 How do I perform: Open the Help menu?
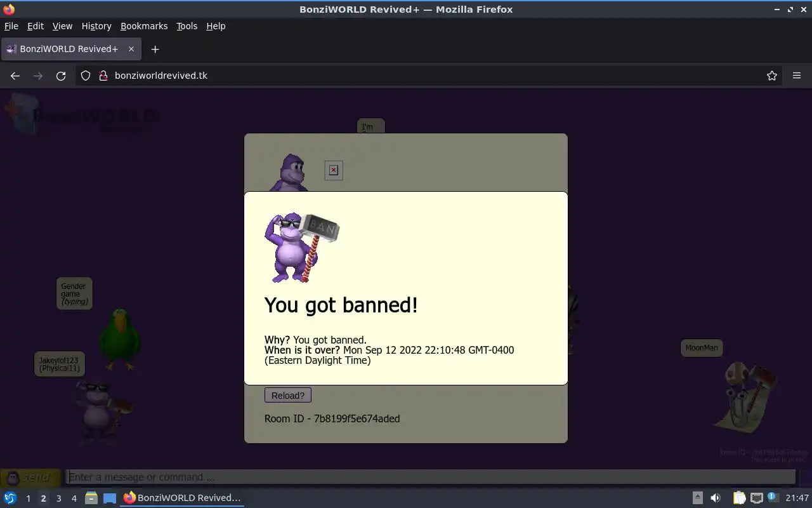[x=216, y=26]
